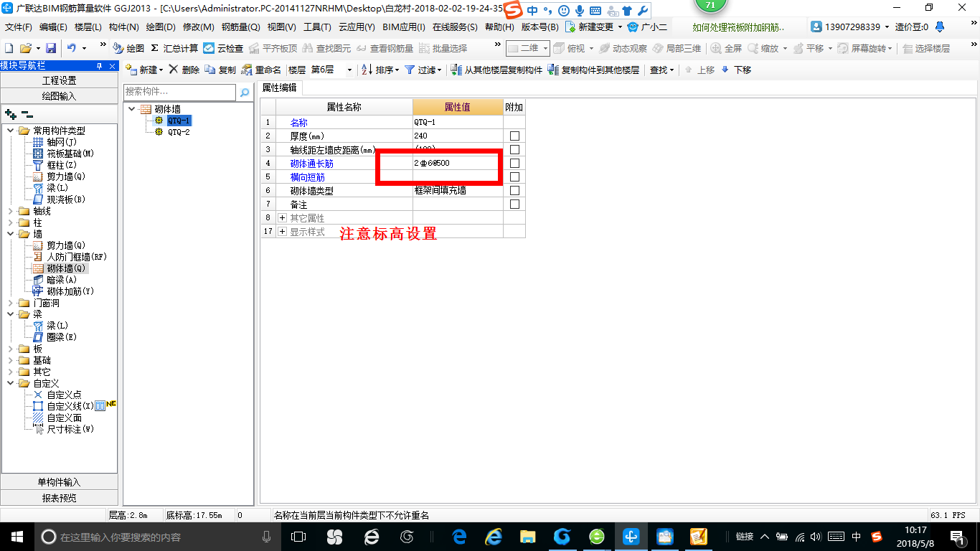Expand 门窗洞 folder in navigation tree

point(11,303)
